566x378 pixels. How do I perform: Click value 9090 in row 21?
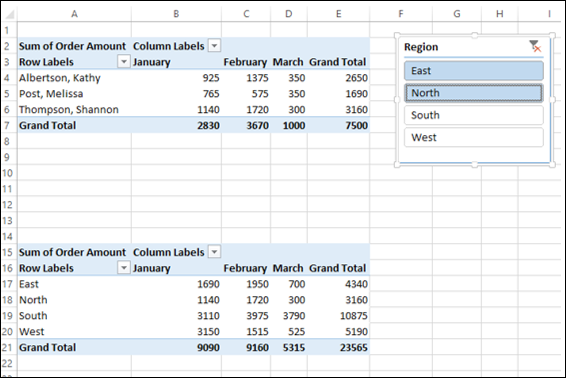[x=208, y=347]
